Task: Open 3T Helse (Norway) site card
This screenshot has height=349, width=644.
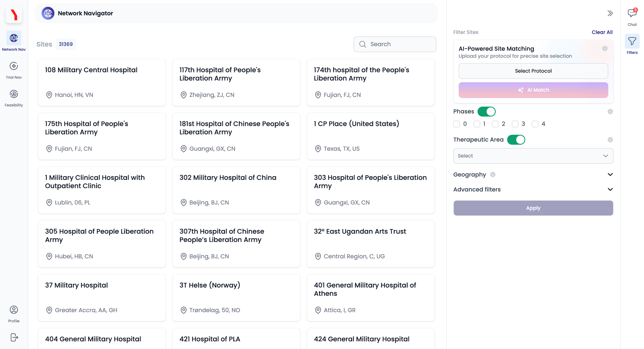Action: pos(236,298)
